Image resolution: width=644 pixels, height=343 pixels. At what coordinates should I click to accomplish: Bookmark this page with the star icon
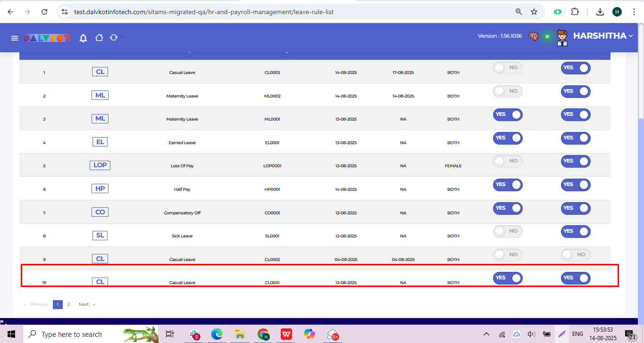pos(534,12)
